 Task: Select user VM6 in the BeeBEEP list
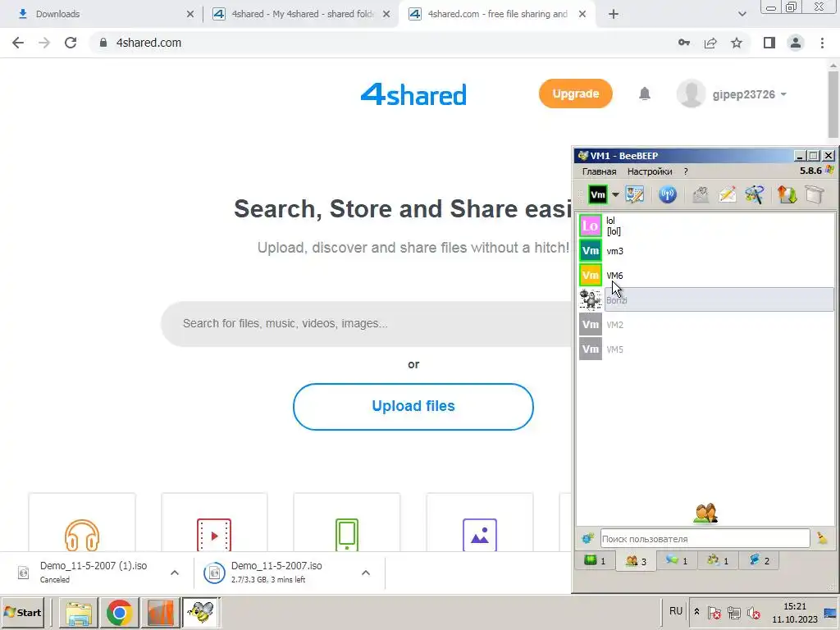(706, 276)
